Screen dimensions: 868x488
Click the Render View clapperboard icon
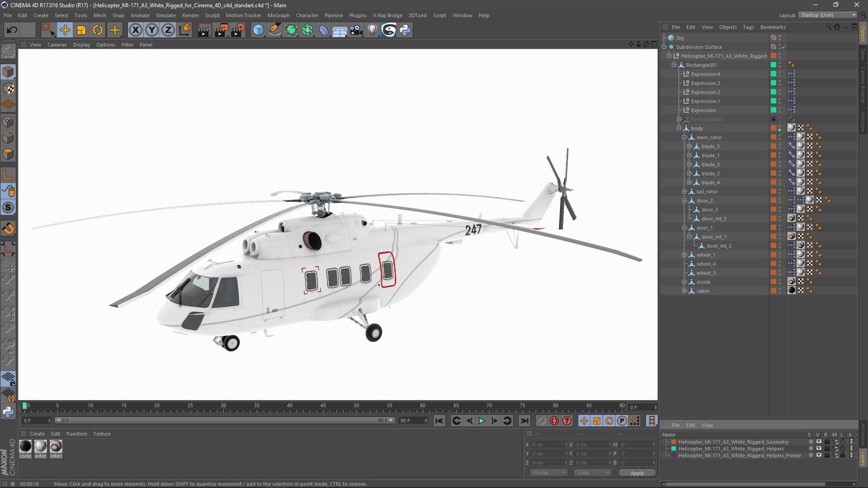tap(204, 30)
